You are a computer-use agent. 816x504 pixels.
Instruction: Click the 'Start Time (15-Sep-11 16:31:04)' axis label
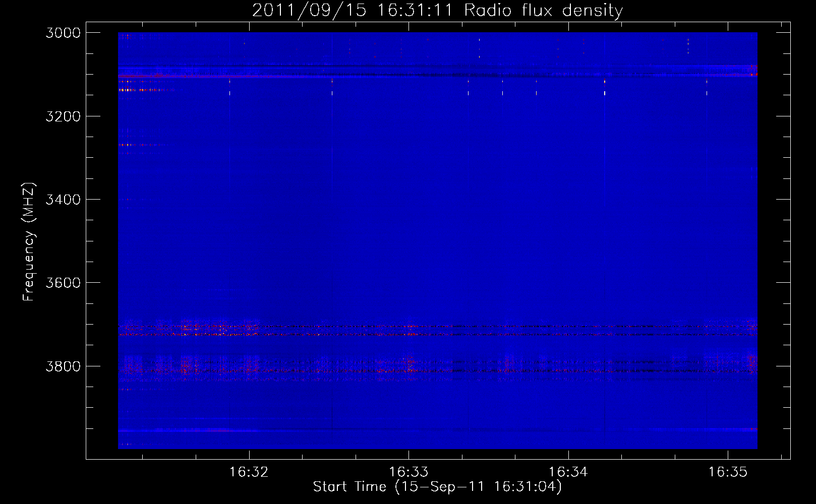437,487
